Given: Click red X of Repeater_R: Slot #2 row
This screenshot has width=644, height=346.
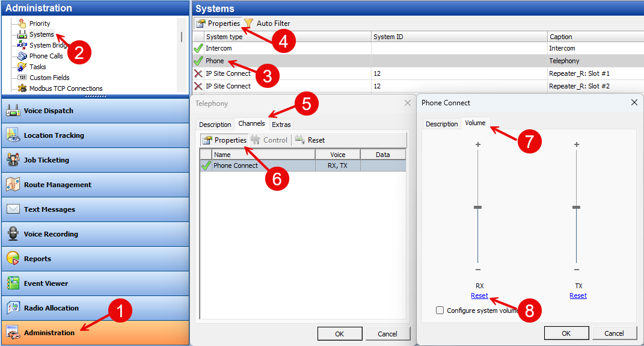Looking at the screenshot, I should click(x=198, y=86).
